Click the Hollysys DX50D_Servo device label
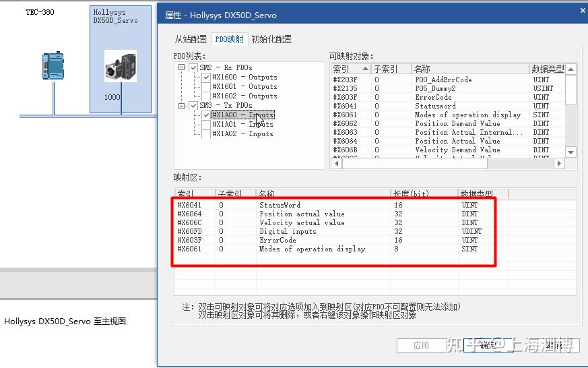 (x=115, y=16)
